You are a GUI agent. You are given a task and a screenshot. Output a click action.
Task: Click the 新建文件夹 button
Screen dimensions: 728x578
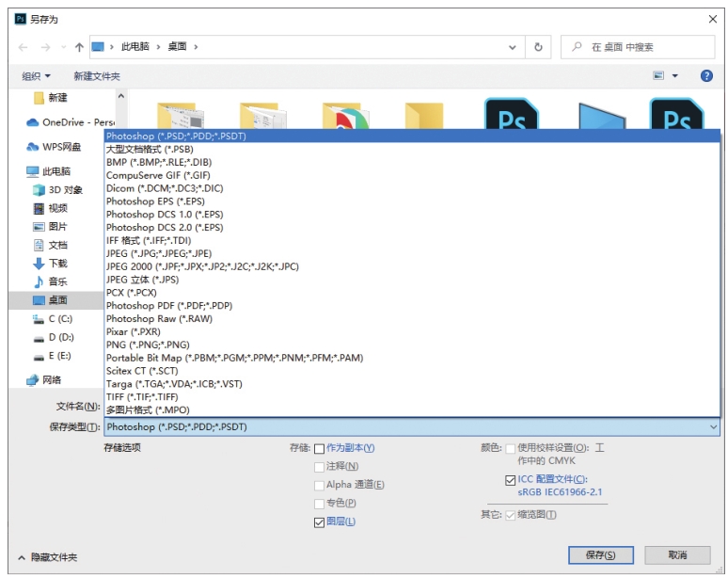point(97,75)
